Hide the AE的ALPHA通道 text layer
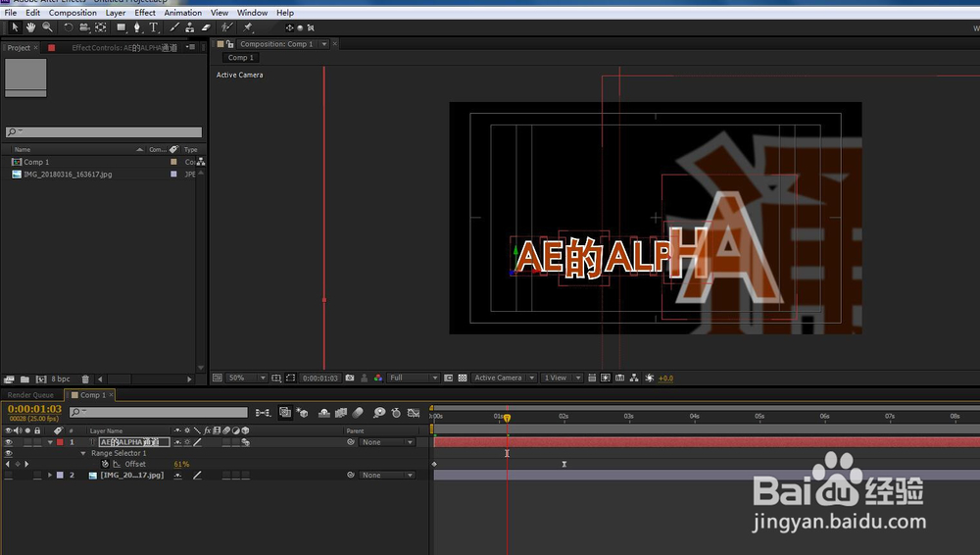This screenshot has height=555, width=980. tap(8, 442)
